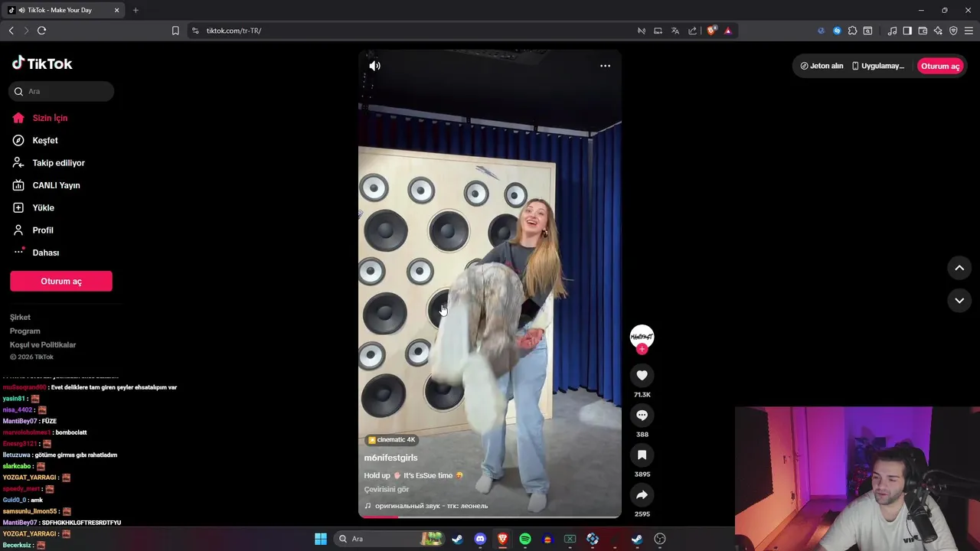The width and height of the screenshot is (980, 551).
Task: Open the browser page translate icon
Action: pos(675,31)
